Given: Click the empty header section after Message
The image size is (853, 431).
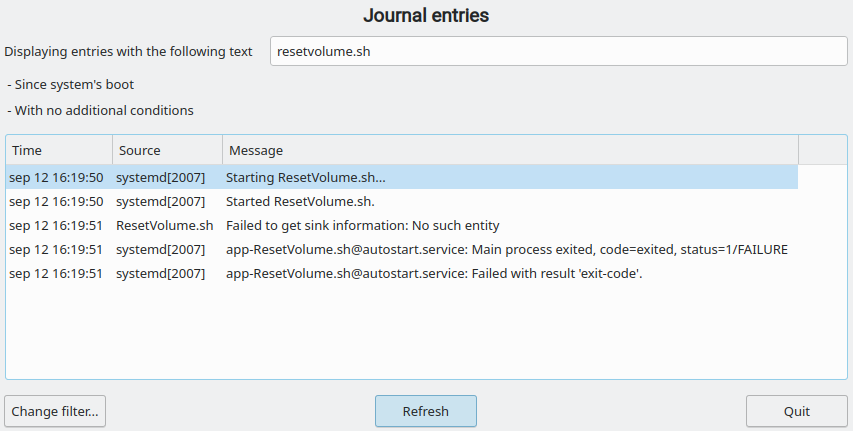Looking at the screenshot, I should point(823,150).
